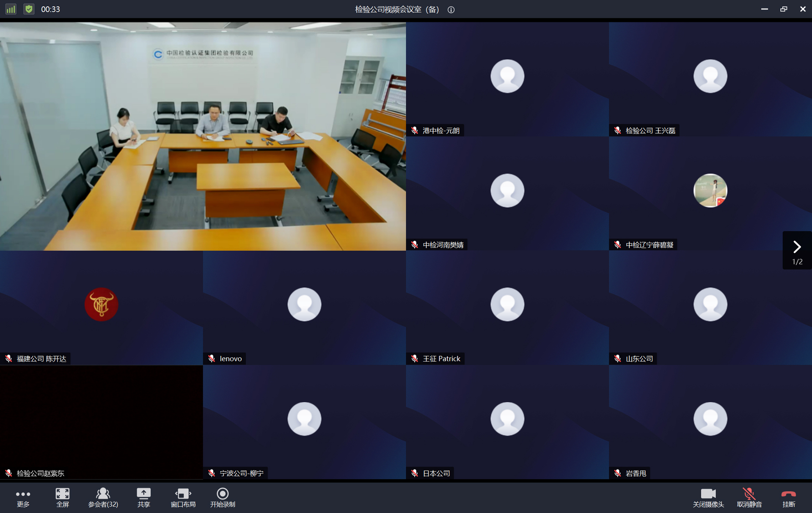Click the 山东公司 name label
The height and width of the screenshot is (513, 812).
[639, 359]
